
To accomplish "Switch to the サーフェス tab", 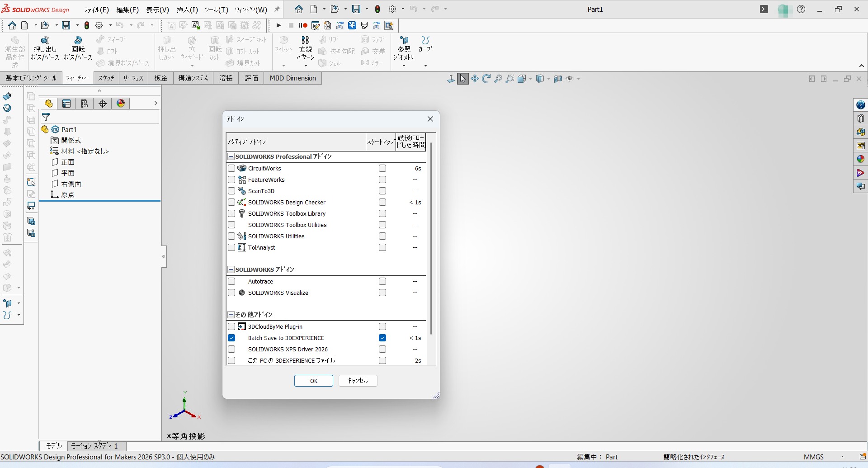I will click(133, 78).
